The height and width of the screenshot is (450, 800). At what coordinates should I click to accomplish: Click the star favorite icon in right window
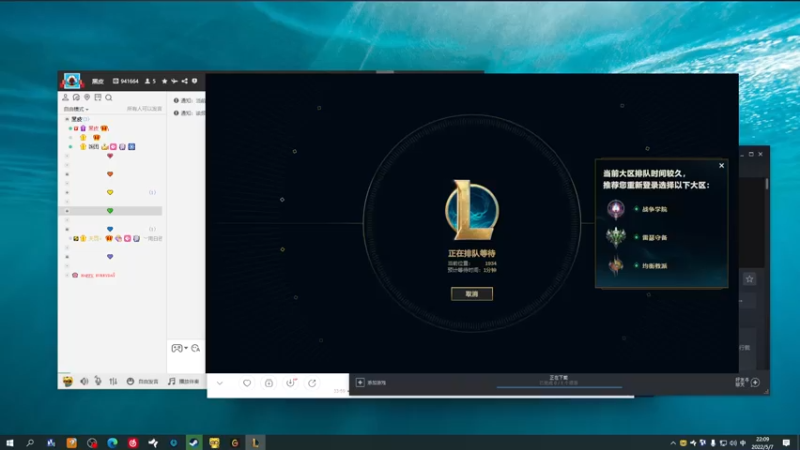click(749, 279)
